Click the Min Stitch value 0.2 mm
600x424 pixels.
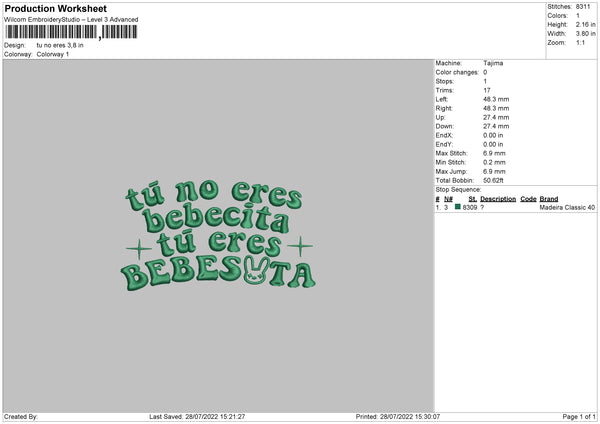click(494, 163)
